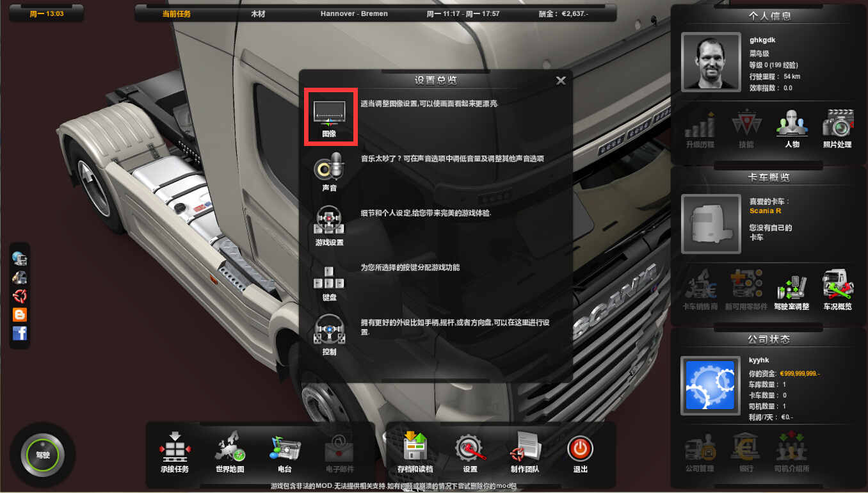Click the blue gears company logo
868x493 pixels.
(710, 385)
